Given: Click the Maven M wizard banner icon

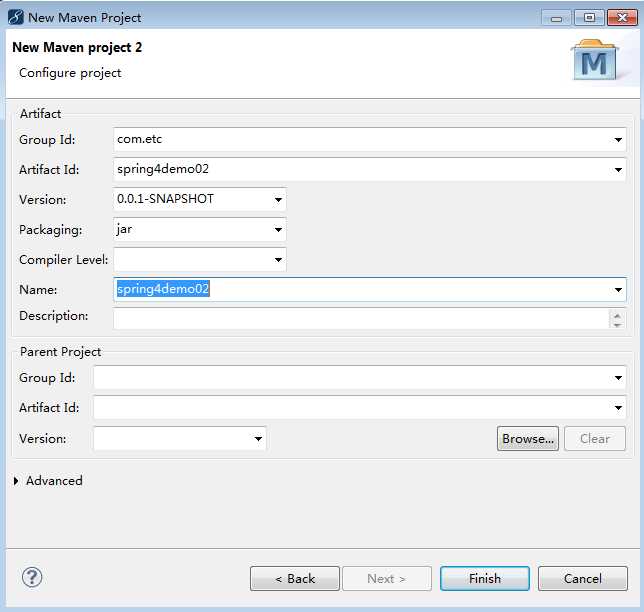Looking at the screenshot, I should pyautogui.click(x=595, y=60).
